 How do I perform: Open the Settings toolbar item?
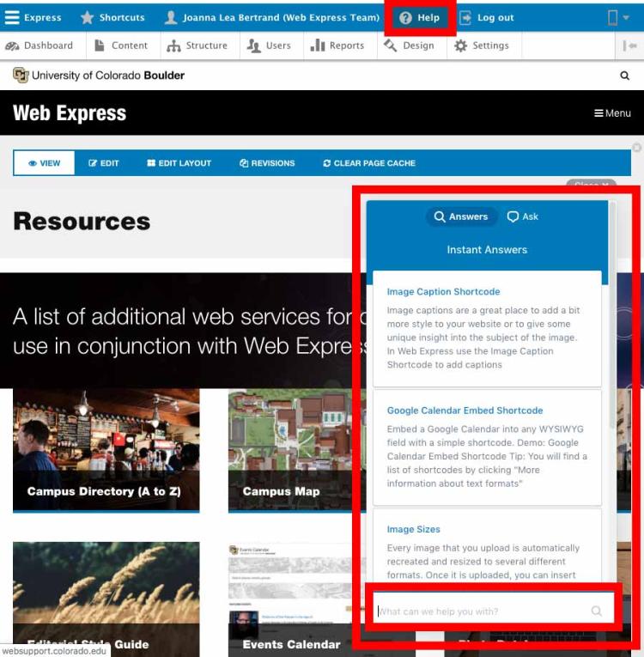482,46
